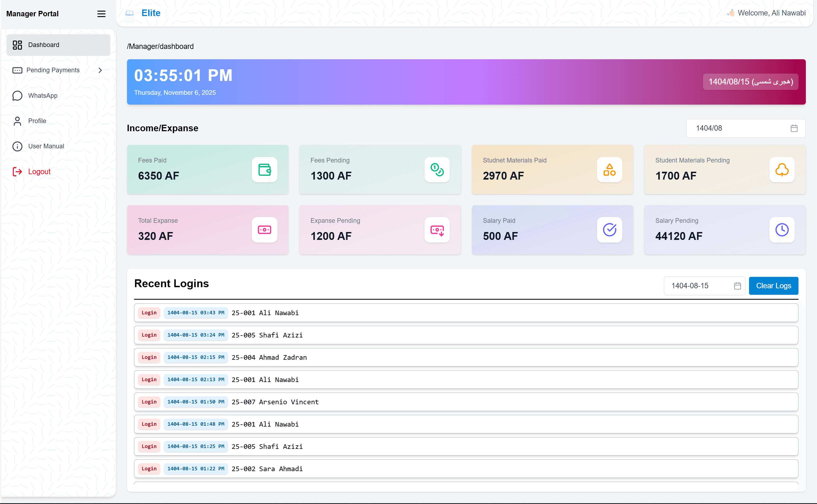Select the Profile person icon
The image size is (817, 504).
[17, 121]
